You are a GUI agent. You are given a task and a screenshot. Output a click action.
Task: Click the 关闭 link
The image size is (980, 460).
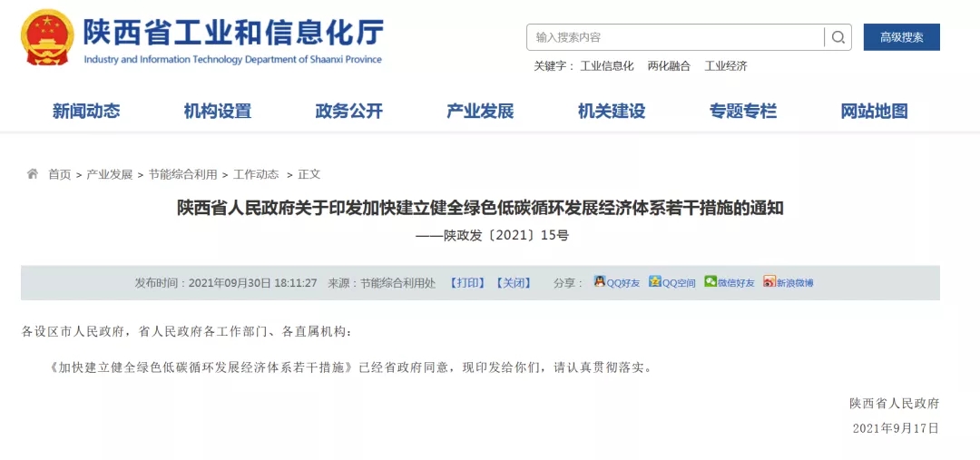coord(514,282)
